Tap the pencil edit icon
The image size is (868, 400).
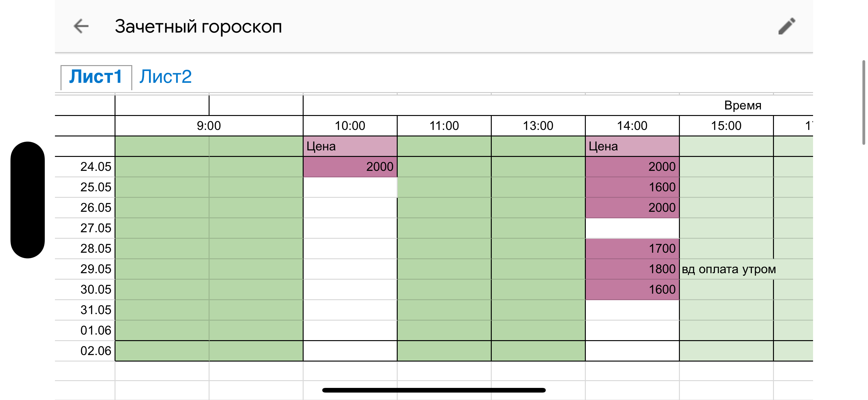[787, 26]
